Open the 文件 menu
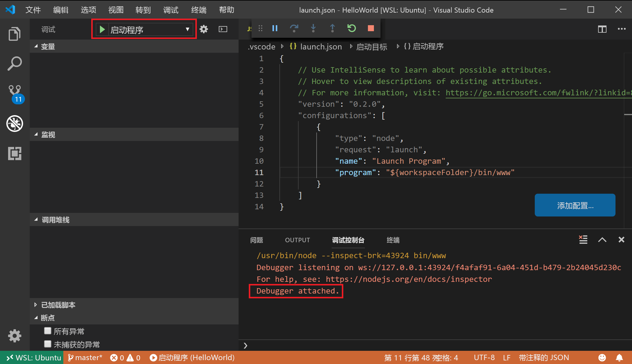 [x=33, y=10]
